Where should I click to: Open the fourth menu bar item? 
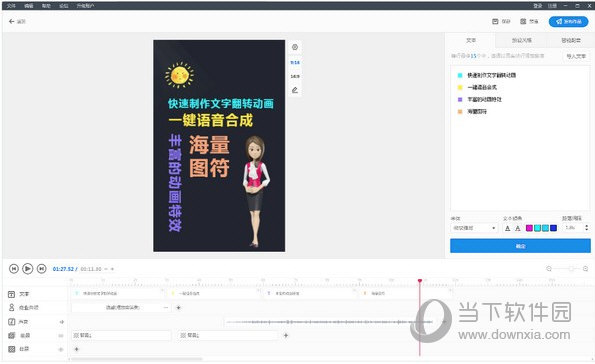tap(64, 6)
